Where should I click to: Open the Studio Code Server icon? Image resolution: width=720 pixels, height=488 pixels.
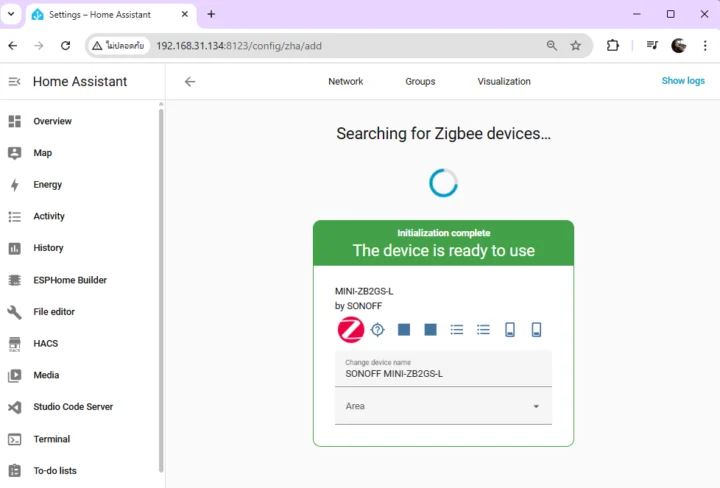click(15, 407)
